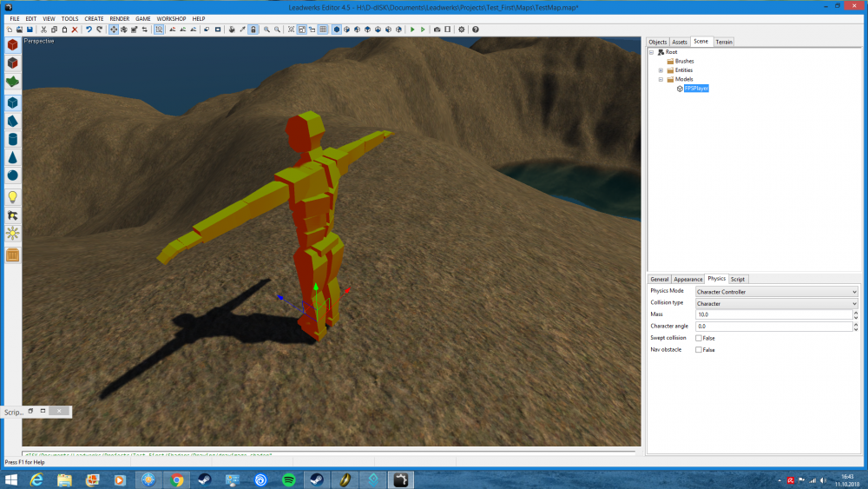Open Google Chrome from the taskbar

176,479
